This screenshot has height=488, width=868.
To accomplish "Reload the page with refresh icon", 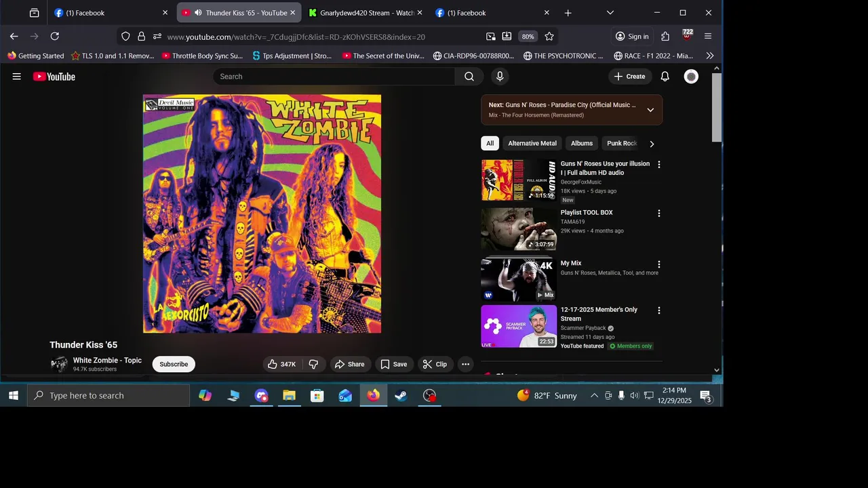I will (x=55, y=37).
